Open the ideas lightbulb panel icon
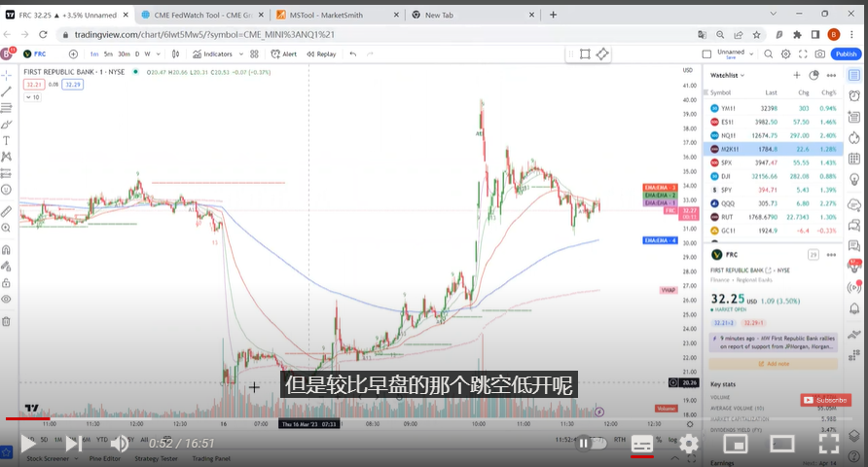 854,180
